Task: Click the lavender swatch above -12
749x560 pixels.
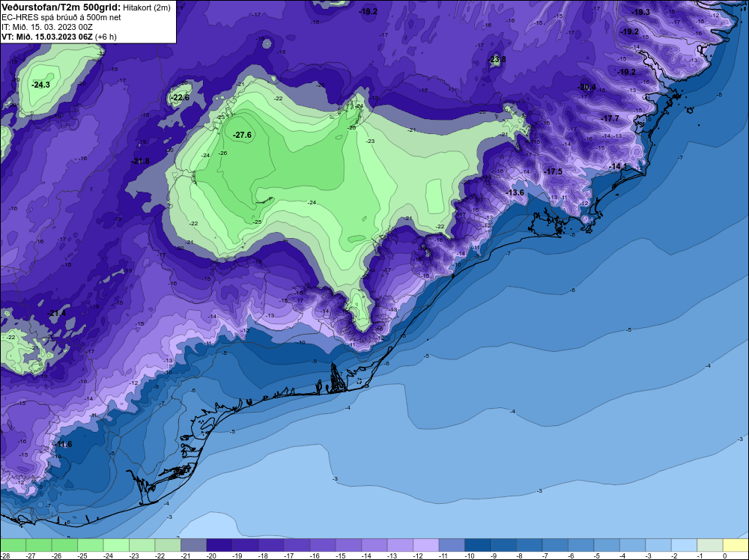Action: pyautogui.click(x=425, y=545)
